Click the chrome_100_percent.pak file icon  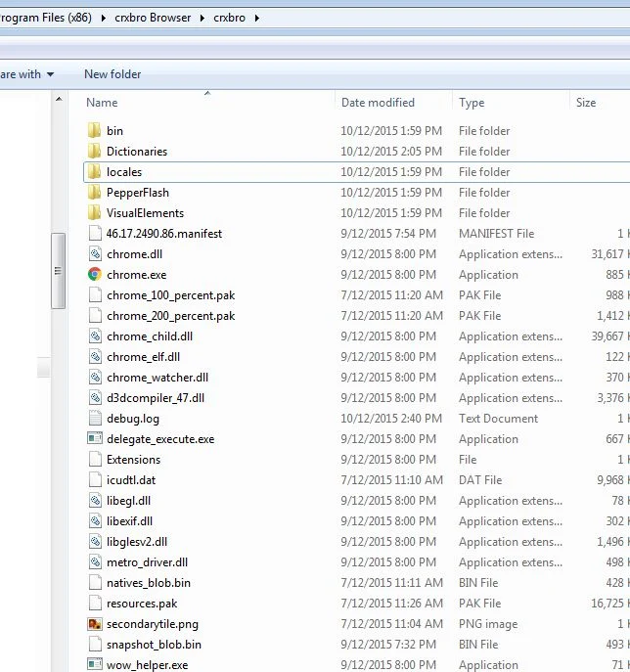pos(95,294)
